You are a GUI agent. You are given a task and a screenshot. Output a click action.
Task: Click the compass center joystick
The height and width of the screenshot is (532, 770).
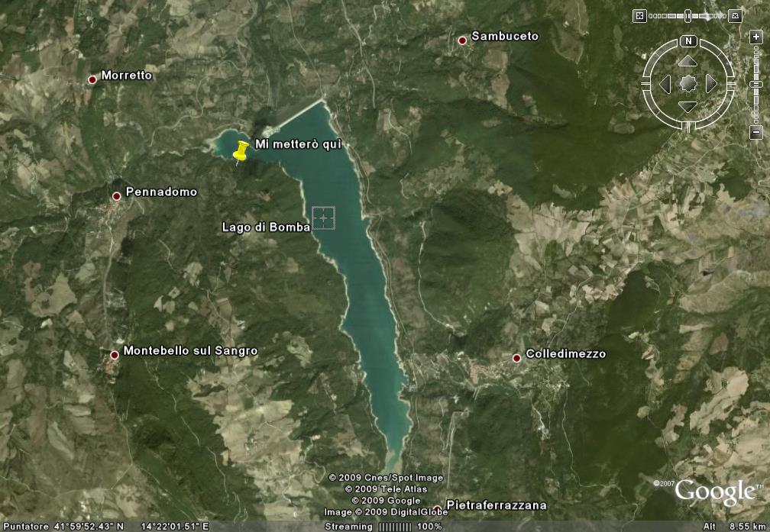(x=687, y=84)
